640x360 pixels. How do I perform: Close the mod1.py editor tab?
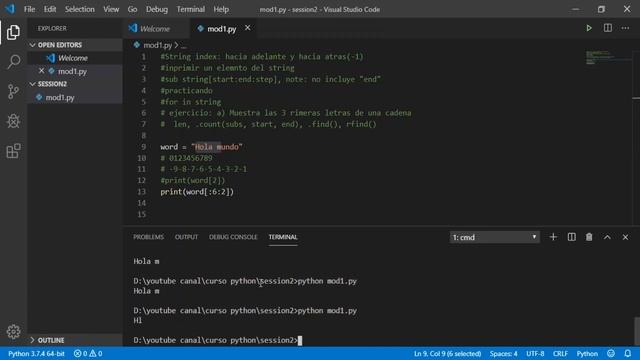click(x=248, y=28)
